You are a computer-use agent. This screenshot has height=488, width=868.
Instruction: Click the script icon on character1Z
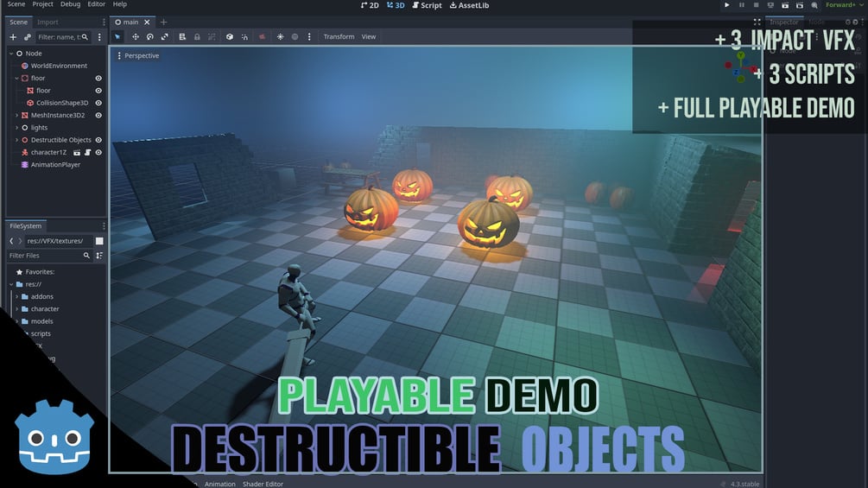(87, 152)
